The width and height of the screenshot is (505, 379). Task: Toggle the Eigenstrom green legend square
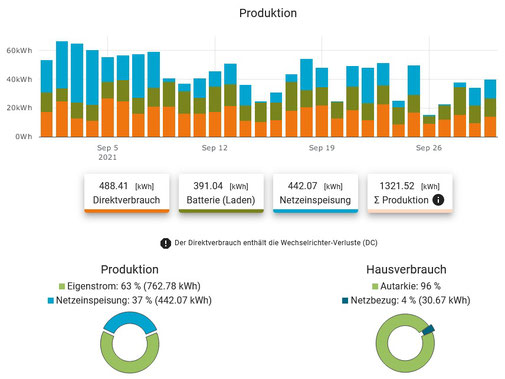(x=62, y=286)
